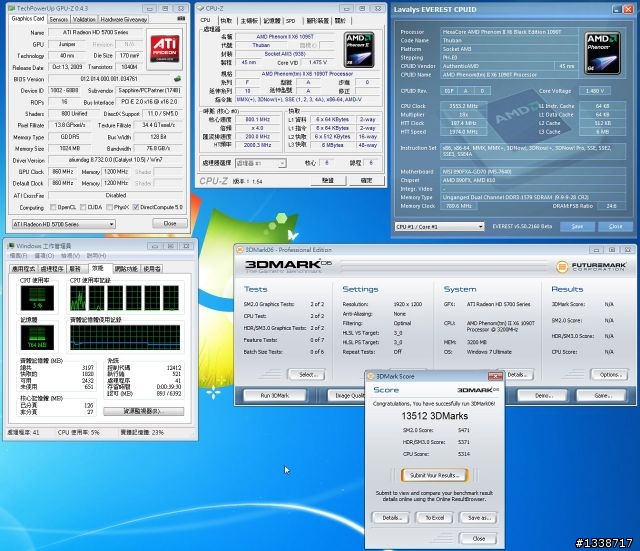Open the 選項(O) menu in Task Manager
Viewport: 640px width, 551px height.
44,256
